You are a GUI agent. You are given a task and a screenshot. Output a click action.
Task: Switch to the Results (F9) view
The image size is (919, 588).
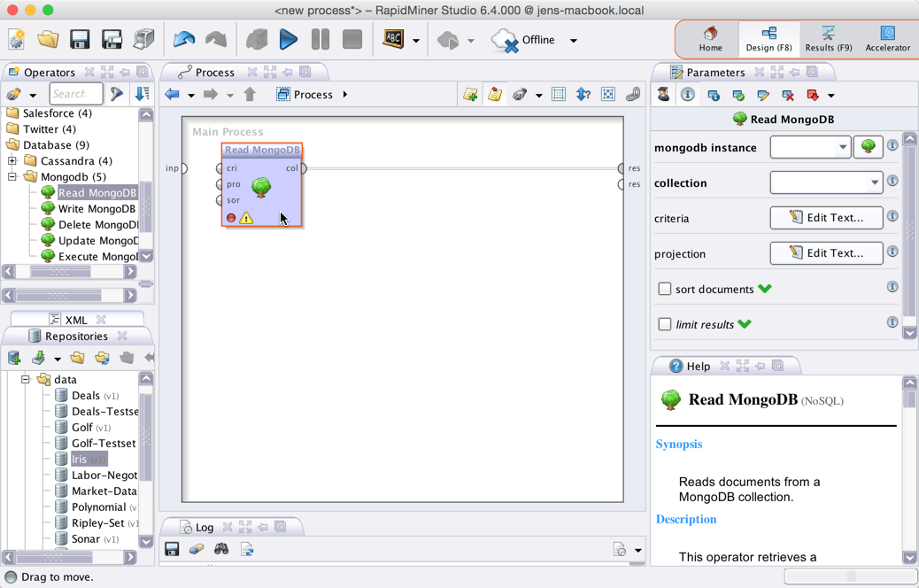[x=828, y=39]
